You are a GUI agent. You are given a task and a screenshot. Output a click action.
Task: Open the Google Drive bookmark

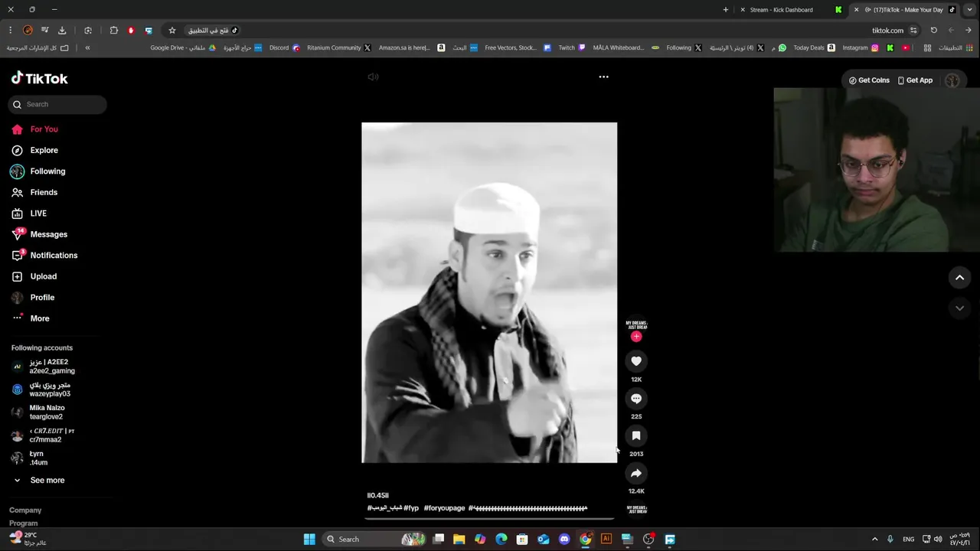pyautogui.click(x=183, y=47)
